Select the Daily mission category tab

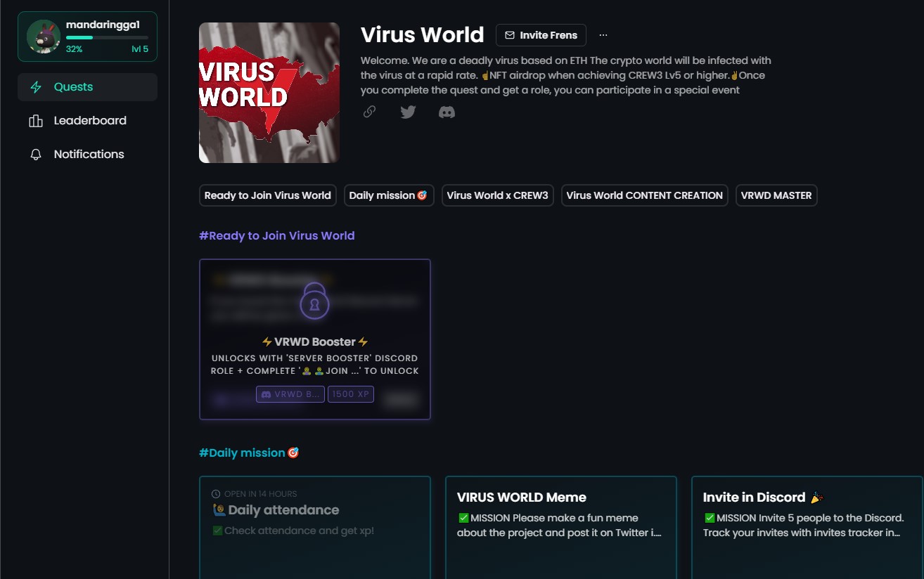pyautogui.click(x=389, y=195)
